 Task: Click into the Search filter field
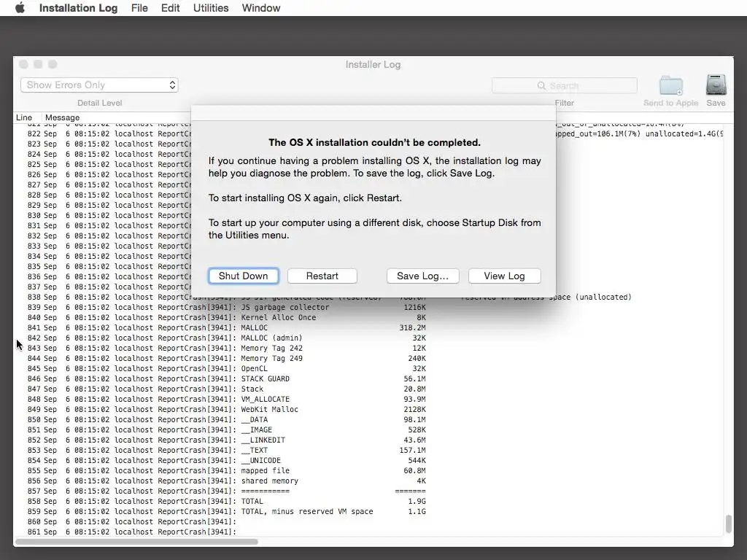coord(564,86)
